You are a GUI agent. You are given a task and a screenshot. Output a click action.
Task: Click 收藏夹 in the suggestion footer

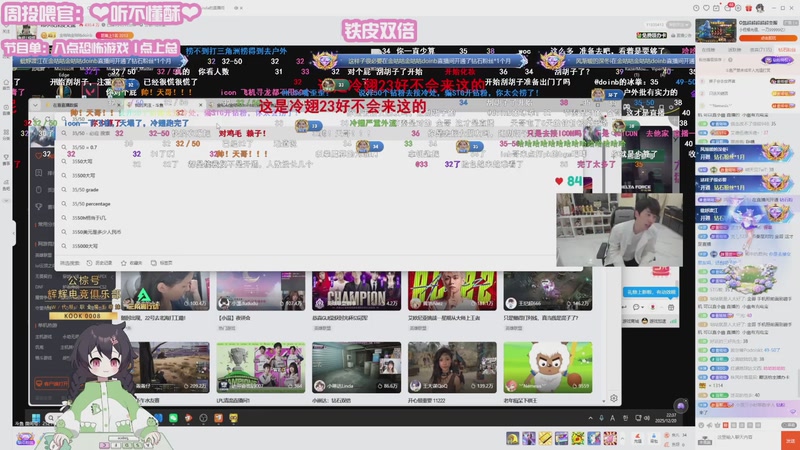click(x=132, y=263)
